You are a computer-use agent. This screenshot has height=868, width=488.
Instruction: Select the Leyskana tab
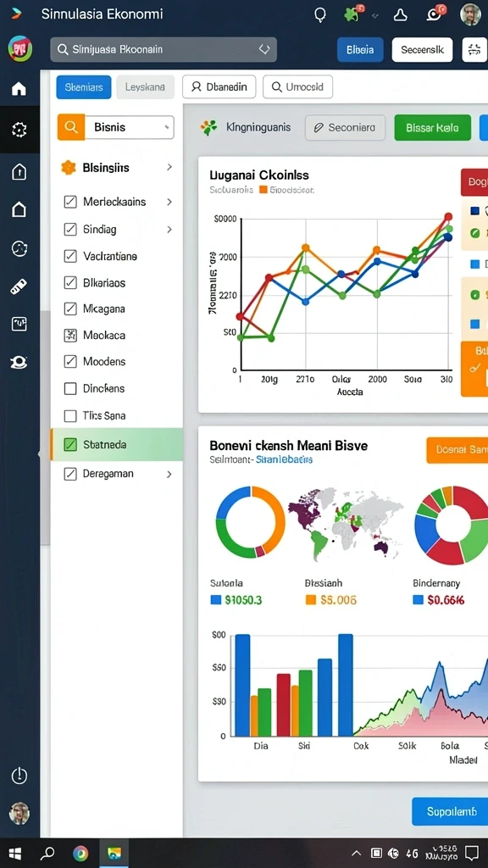click(x=145, y=87)
